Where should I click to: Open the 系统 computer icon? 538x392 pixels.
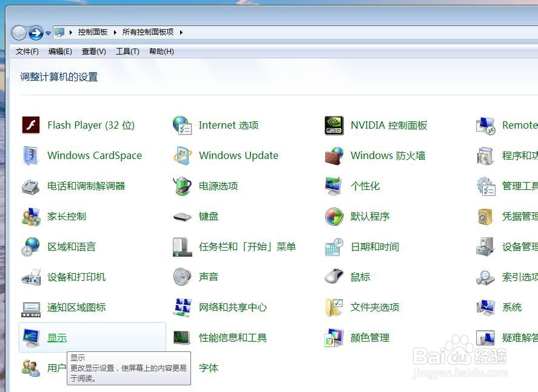pyautogui.click(x=486, y=307)
